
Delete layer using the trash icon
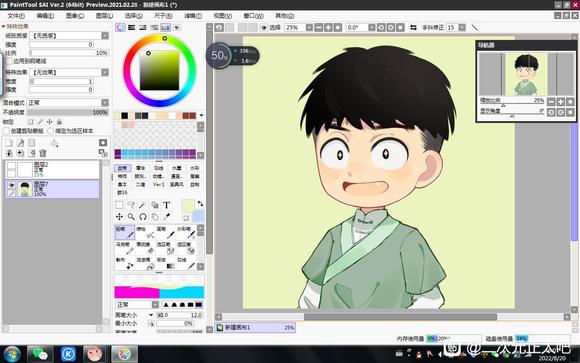43,153
